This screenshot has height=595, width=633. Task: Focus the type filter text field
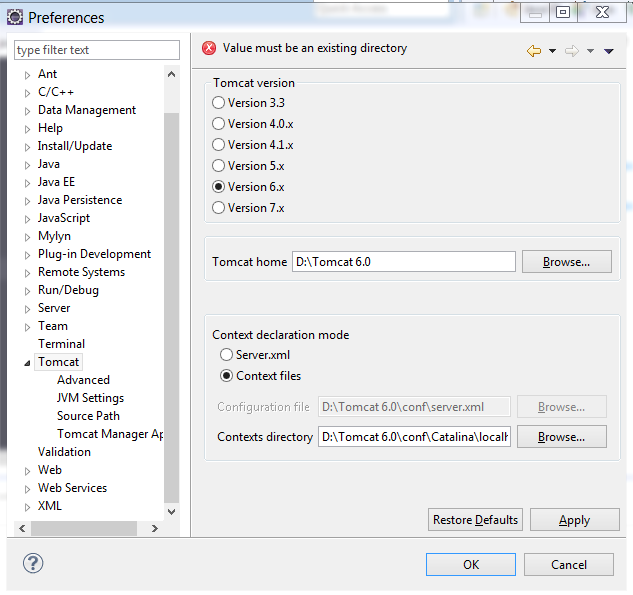coord(97,50)
